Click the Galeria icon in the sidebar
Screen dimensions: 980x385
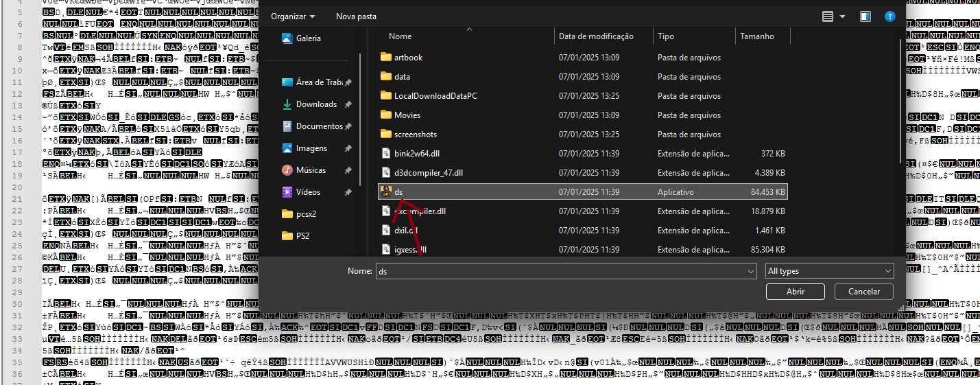[x=287, y=38]
